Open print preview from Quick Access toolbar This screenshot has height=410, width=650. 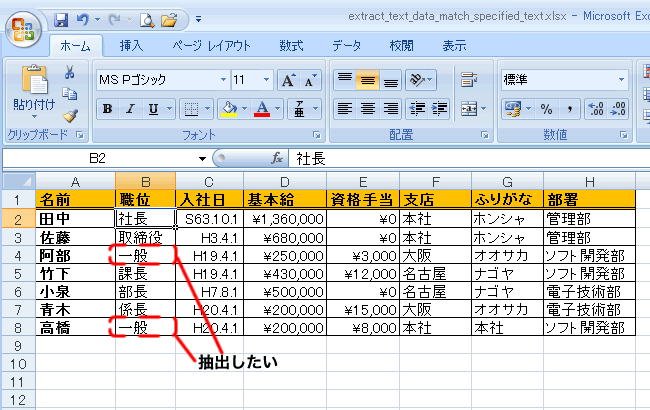147,20
